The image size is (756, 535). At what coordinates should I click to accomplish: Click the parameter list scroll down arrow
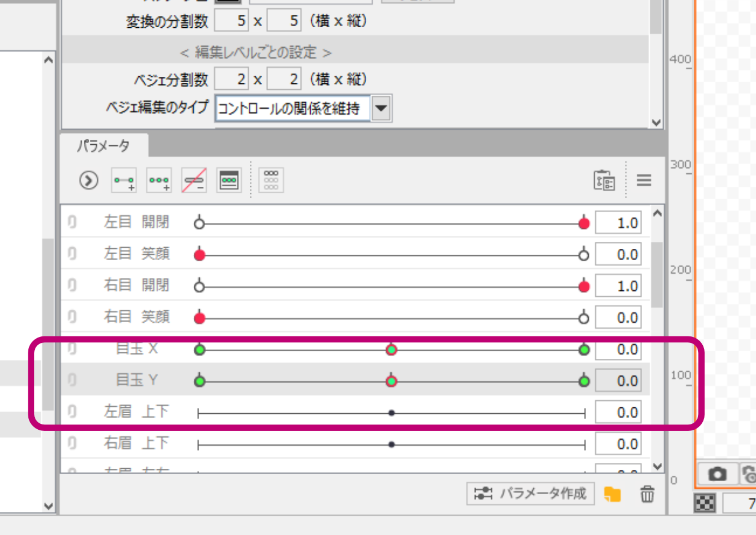coord(657,466)
